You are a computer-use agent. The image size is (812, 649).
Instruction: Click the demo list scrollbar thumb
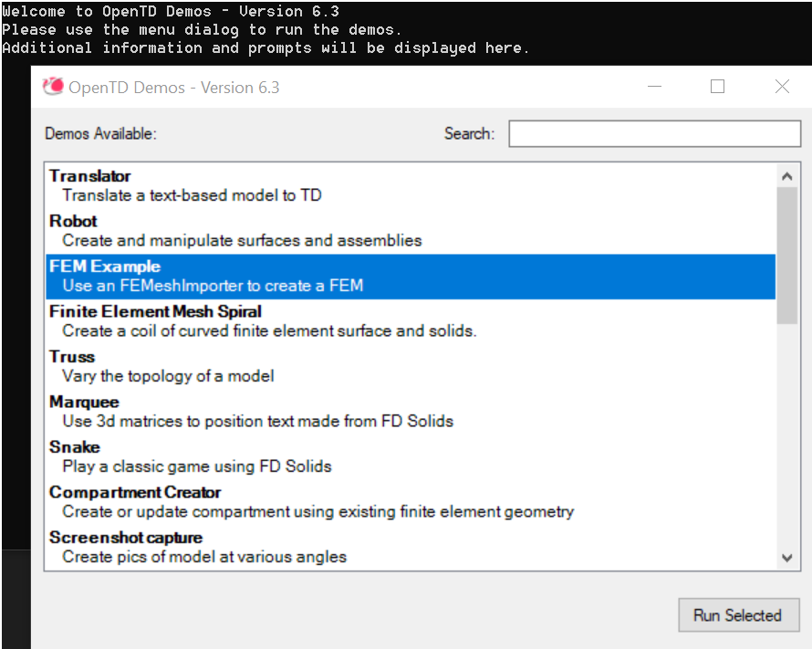pos(787,256)
